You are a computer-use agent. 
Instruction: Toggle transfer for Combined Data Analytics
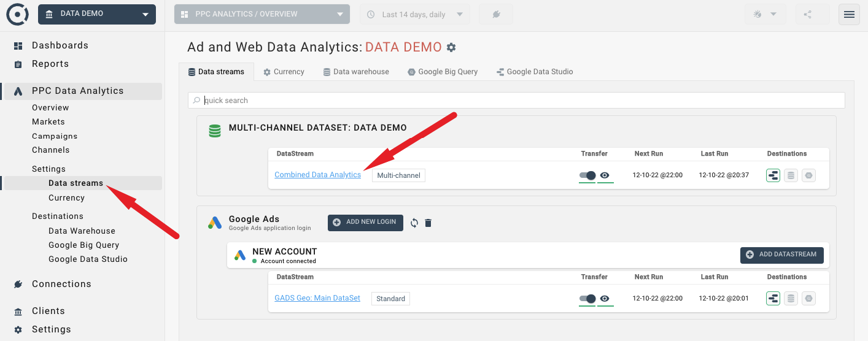[x=587, y=175]
